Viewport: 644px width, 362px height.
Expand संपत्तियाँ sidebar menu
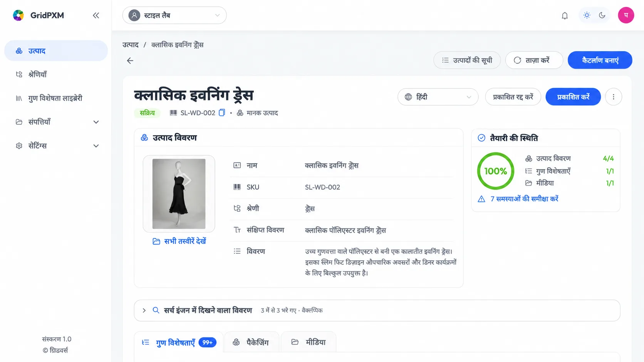pos(56,122)
